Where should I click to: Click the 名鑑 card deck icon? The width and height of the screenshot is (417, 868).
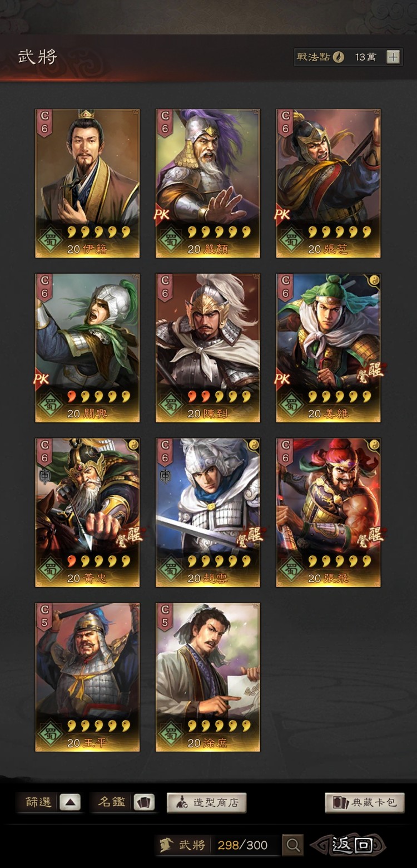click(145, 802)
